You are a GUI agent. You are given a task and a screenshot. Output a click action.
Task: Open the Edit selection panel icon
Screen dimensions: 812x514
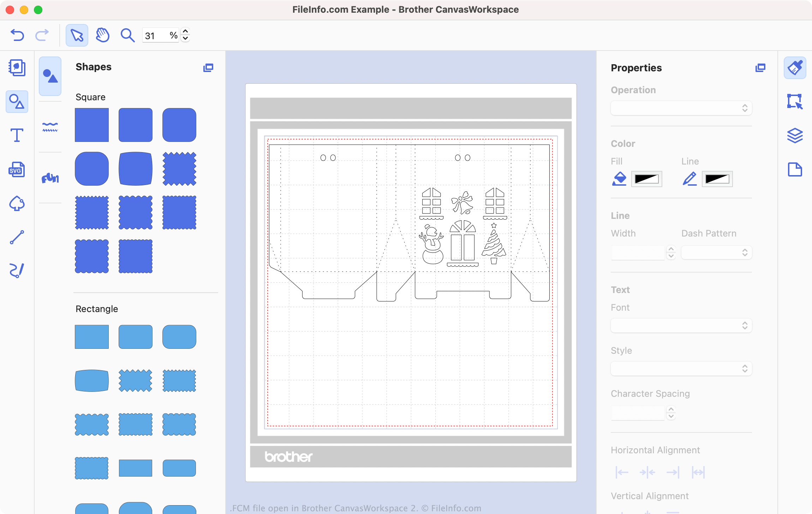point(795,102)
